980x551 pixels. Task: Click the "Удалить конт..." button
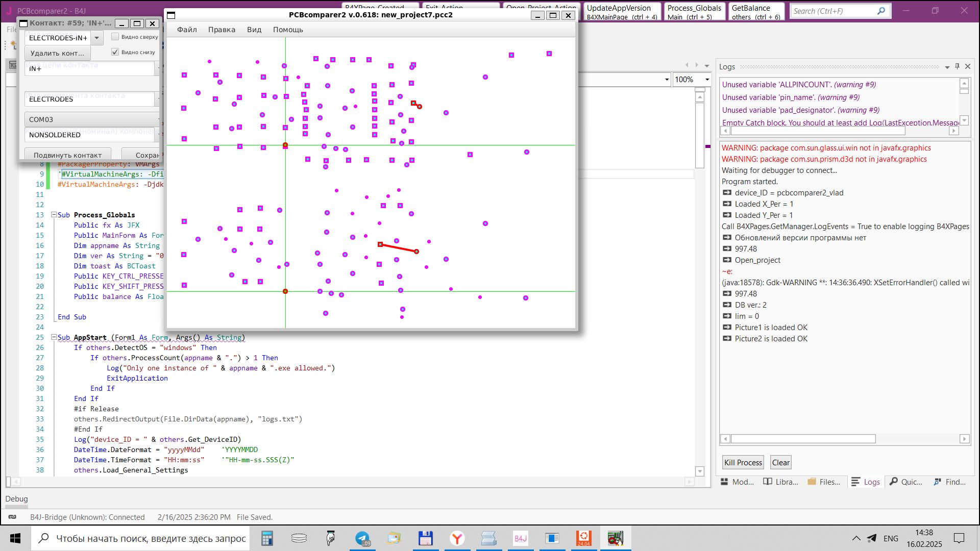click(57, 53)
